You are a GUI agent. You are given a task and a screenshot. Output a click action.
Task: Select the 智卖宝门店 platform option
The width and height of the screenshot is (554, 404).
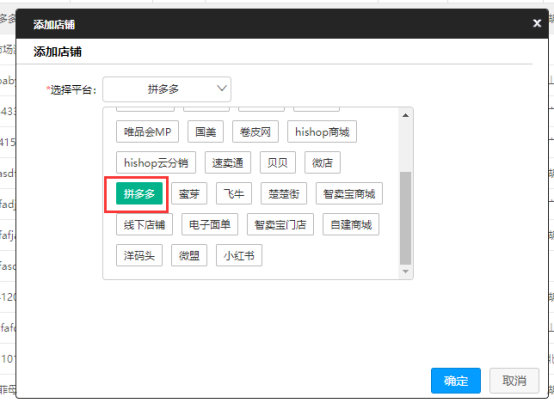280,224
